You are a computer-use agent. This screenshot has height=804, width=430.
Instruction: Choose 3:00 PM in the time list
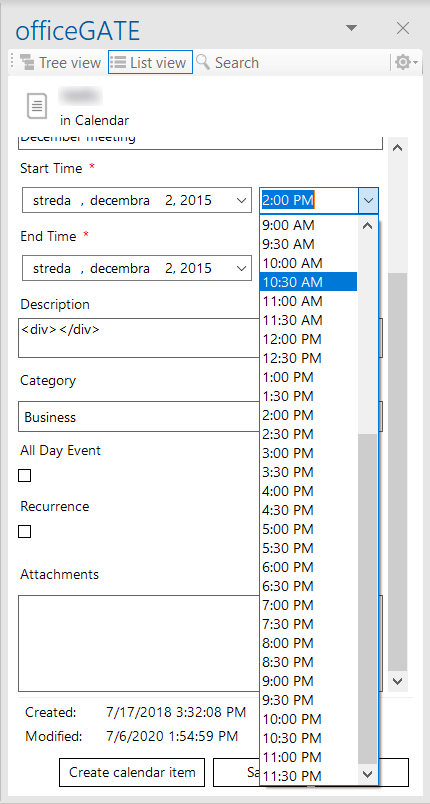(309, 453)
